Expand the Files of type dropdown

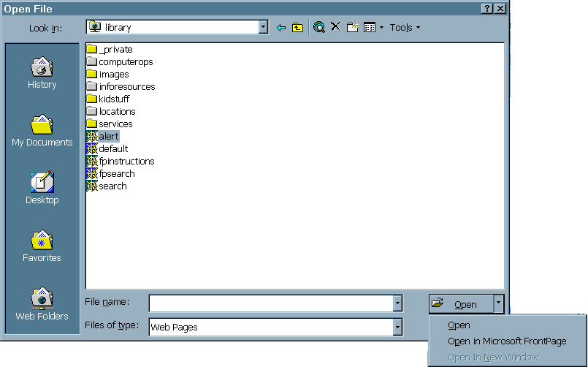[397, 328]
